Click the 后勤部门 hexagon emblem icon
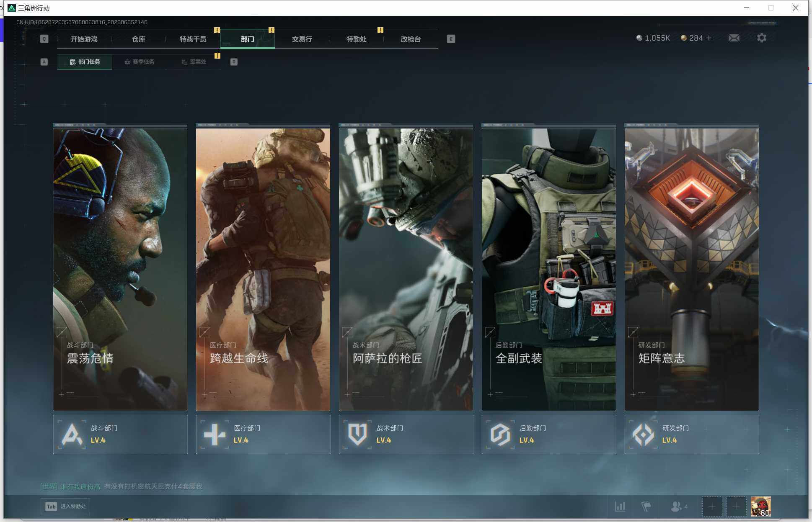The image size is (812, 522). (x=500, y=434)
